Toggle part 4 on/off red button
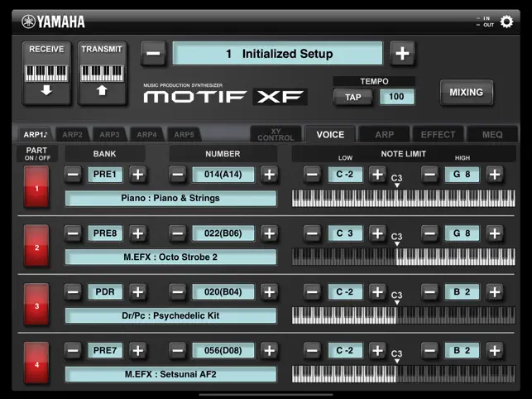 36,363
